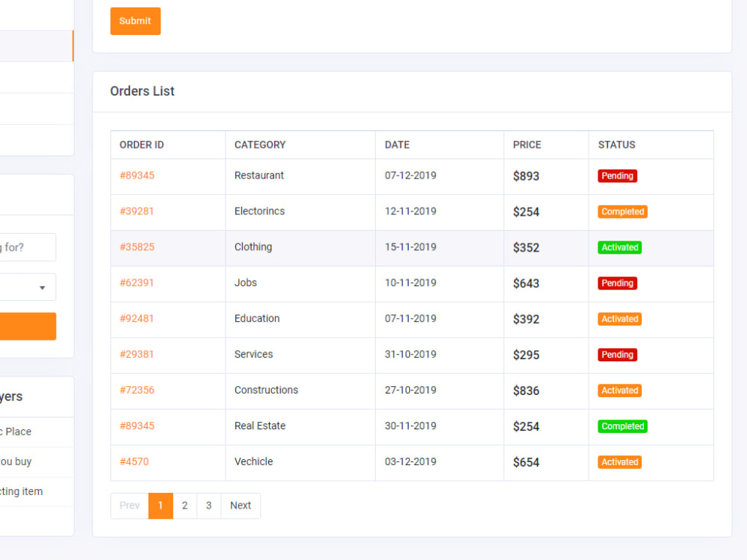Open order #4570 link
Screen dimensions: 747x560
[134, 461]
